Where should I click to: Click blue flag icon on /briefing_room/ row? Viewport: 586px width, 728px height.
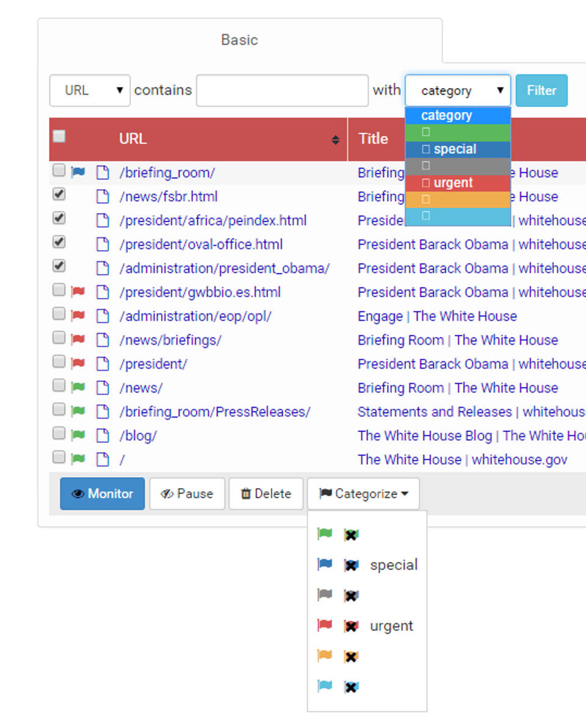click(x=78, y=172)
